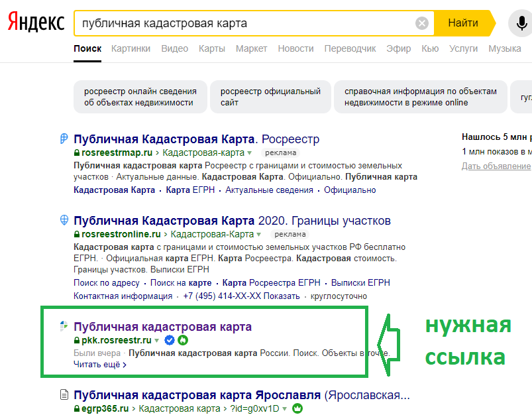Select the Поиск tab
532x417 pixels.
pyautogui.click(x=87, y=48)
